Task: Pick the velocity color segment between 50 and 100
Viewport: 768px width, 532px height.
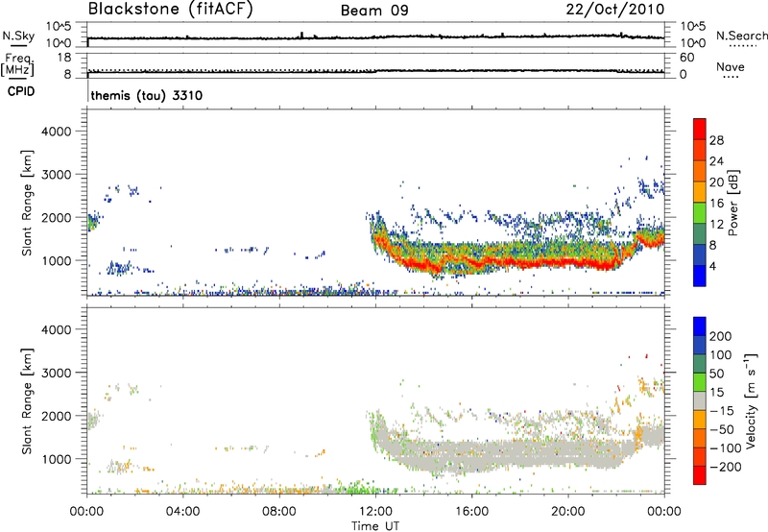Action: 700,364
